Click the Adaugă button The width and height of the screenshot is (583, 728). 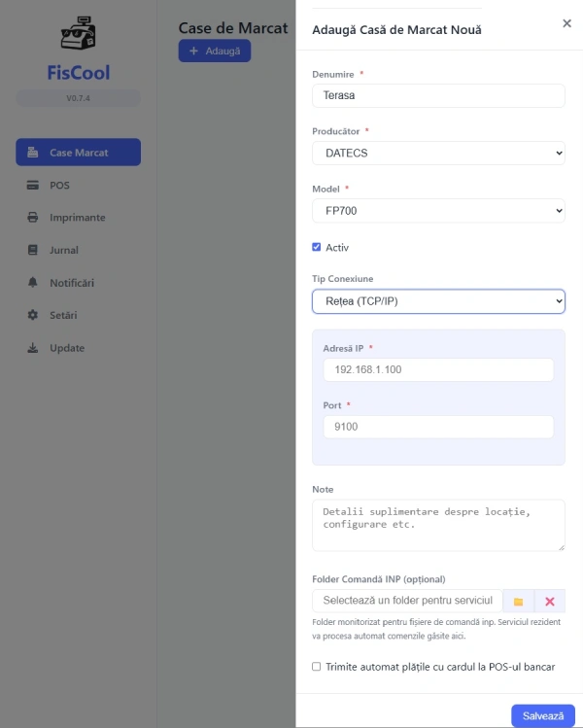[215, 51]
